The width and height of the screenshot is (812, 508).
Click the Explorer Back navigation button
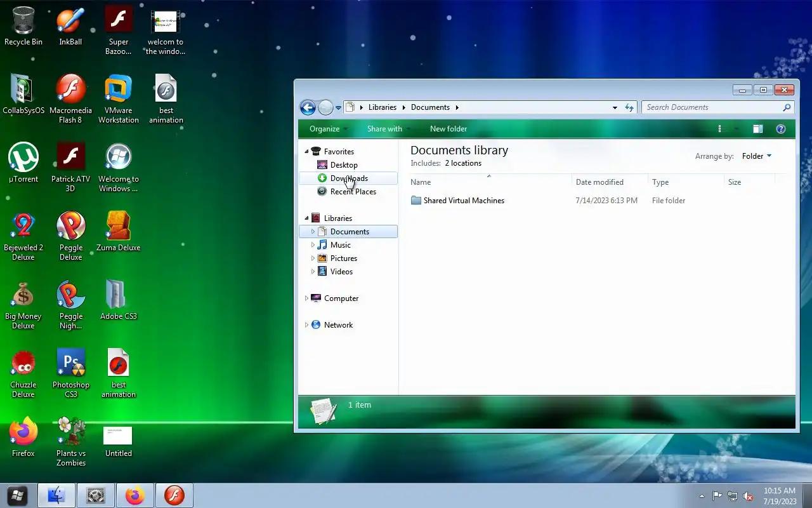(x=308, y=107)
